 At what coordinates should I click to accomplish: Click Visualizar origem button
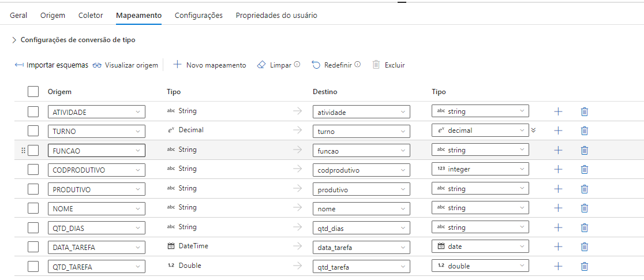click(125, 65)
